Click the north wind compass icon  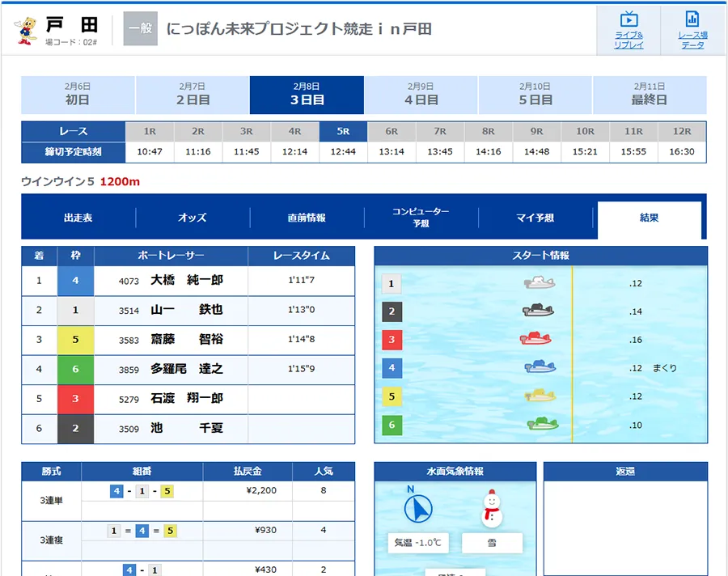pos(418,507)
